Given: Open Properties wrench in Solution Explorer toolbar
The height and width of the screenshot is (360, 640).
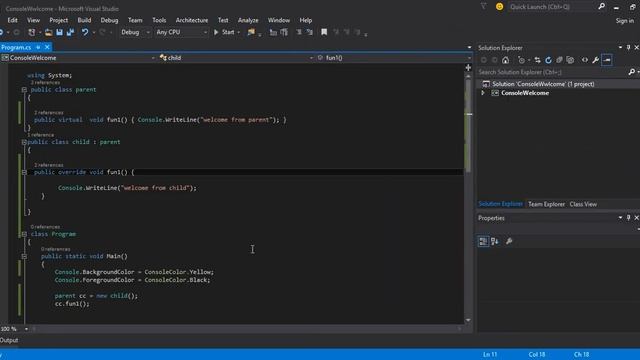Looking at the screenshot, I should (596, 60).
